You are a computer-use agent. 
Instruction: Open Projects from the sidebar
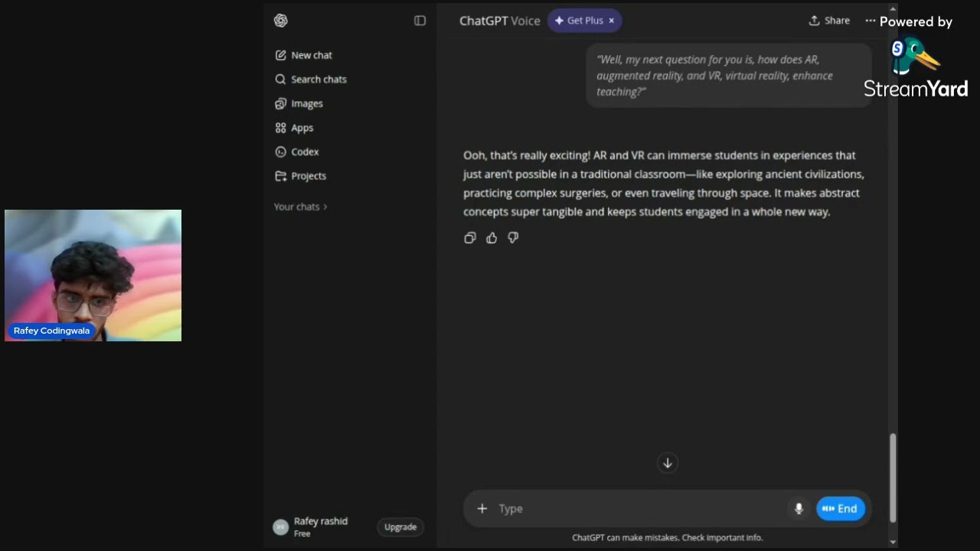[300, 176]
